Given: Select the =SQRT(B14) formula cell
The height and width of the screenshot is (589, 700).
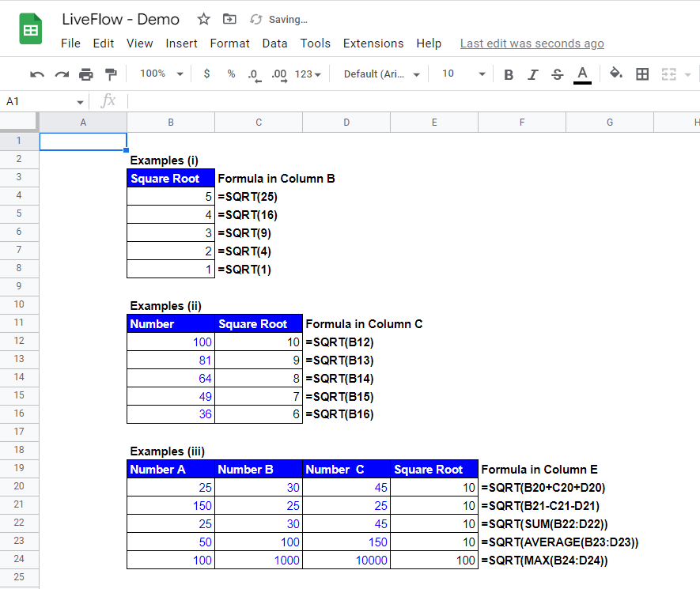Looking at the screenshot, I should 339,379.
